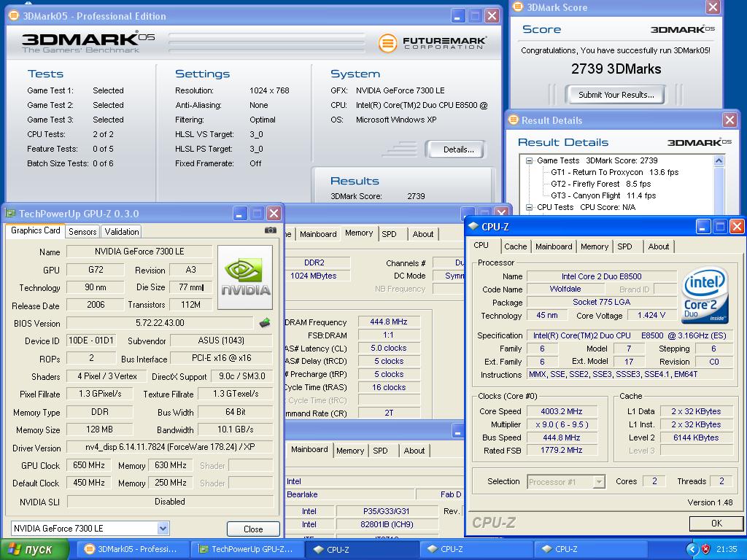Image resolution: width=747 pixels, height=560 pixels.
Task: Click the BIOS Version field 5.72.22.43.00
Action: 160,323
